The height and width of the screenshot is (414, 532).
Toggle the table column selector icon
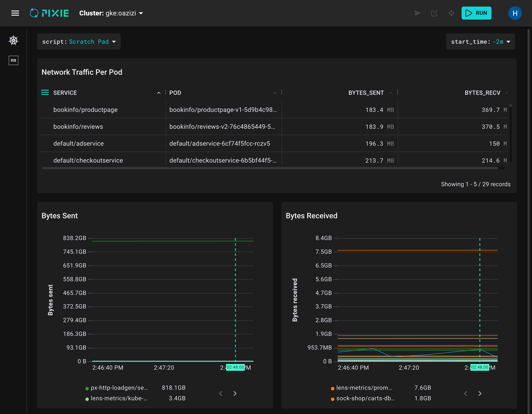(45, 92)
